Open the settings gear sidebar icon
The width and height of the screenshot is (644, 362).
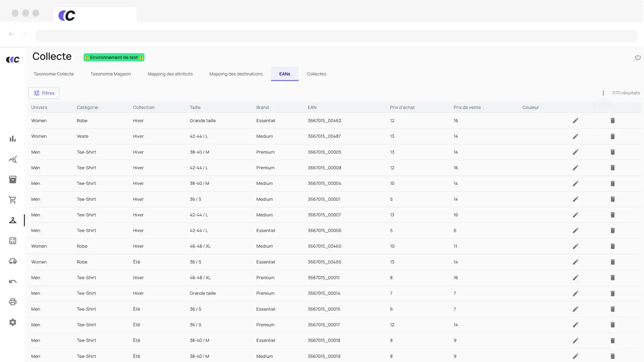coord(13,322)
